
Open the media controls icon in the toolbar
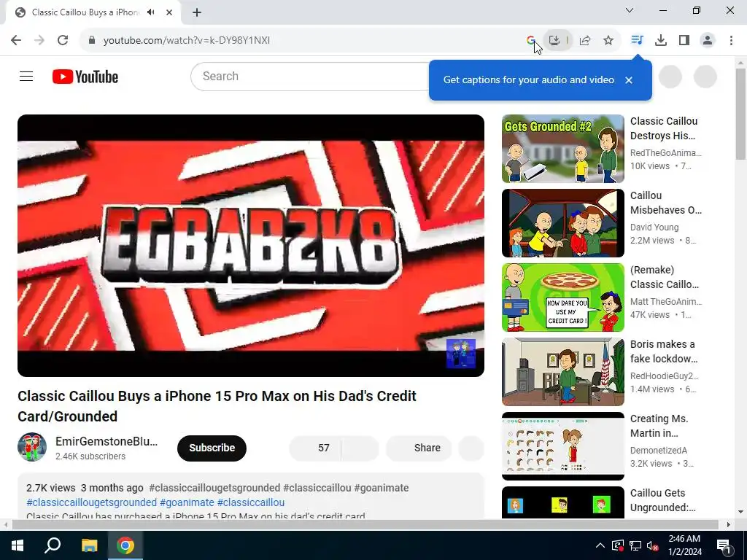(x=637, y=41)
